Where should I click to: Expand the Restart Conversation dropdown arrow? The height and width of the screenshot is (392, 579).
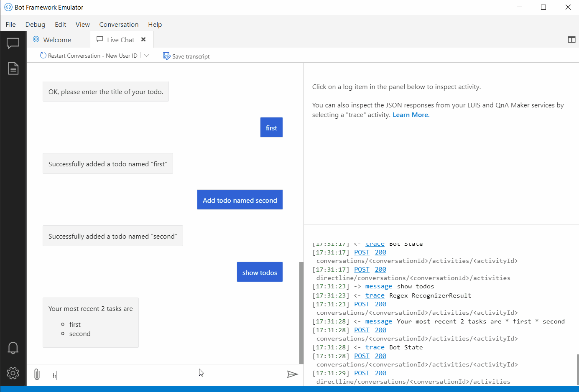[x=146, y=56]
